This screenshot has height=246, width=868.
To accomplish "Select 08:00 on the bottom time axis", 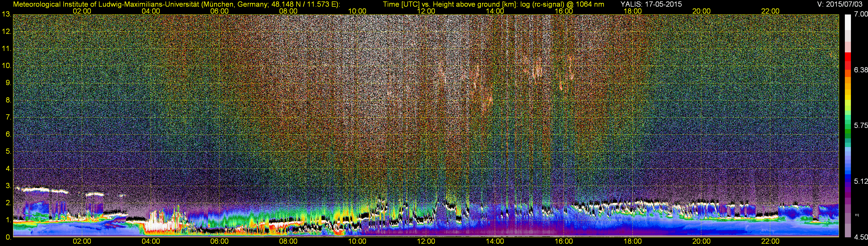I will click(x=288, y=241).
